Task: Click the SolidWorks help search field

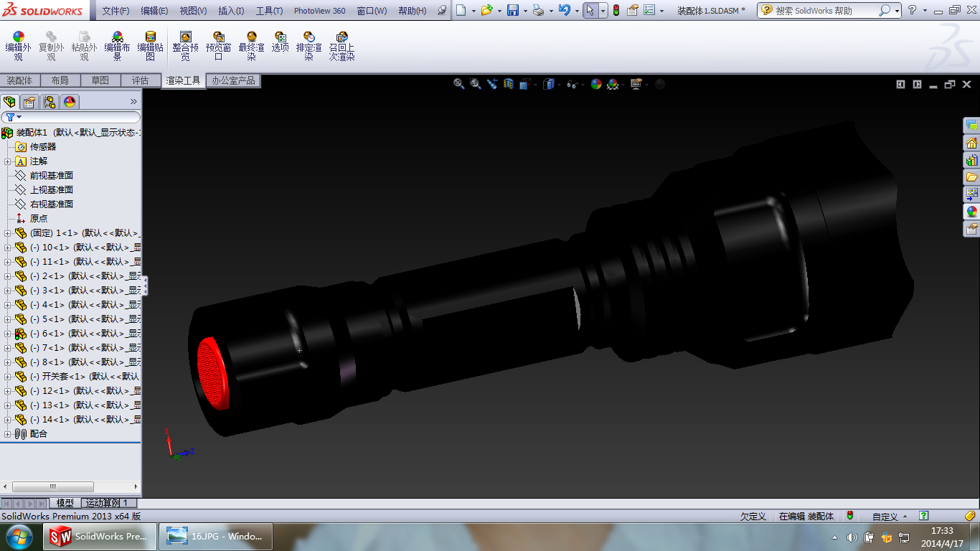Action: [825, 11]
